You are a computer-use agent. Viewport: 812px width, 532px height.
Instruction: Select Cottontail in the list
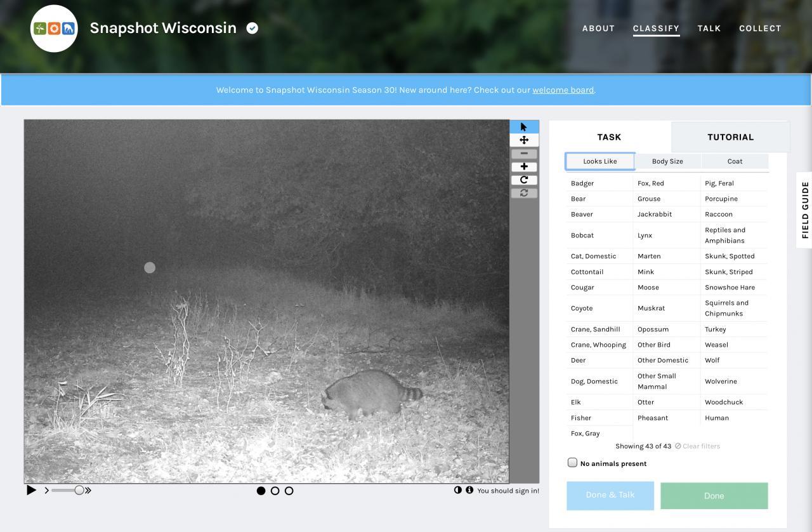tap(599, 272)
